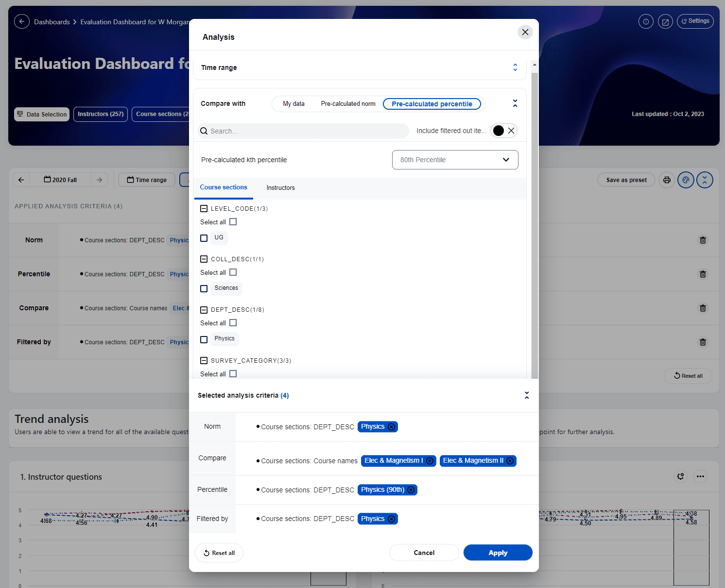
Task: Collapse the LEVEL_CODE group
Action: 204,209
